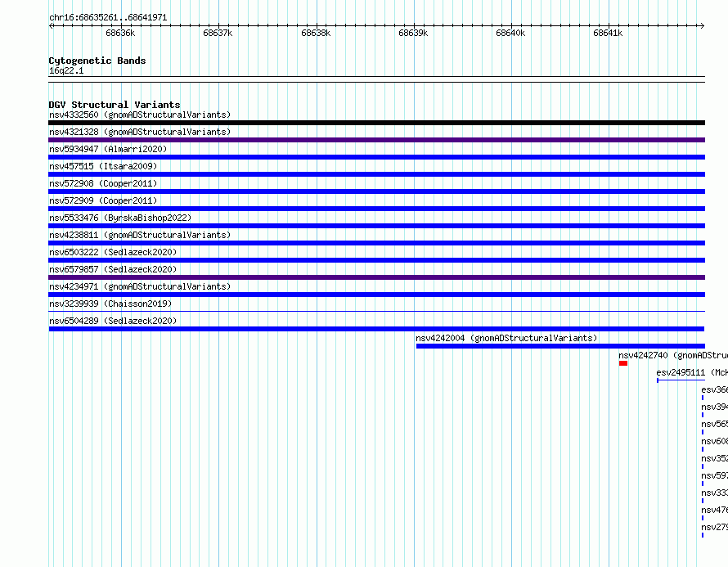
Task: Click the thin blue line under esv2495111
Action: tap(681, 380)
